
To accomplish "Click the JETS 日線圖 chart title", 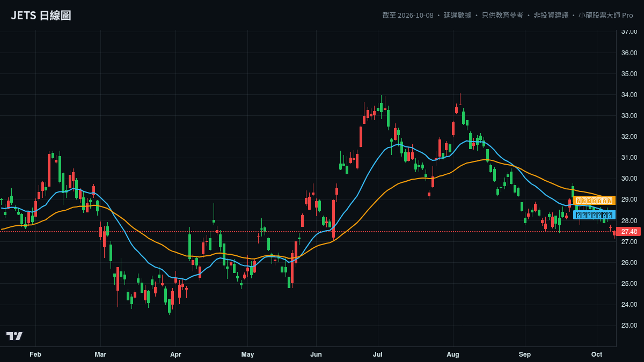I will (41, 16).
